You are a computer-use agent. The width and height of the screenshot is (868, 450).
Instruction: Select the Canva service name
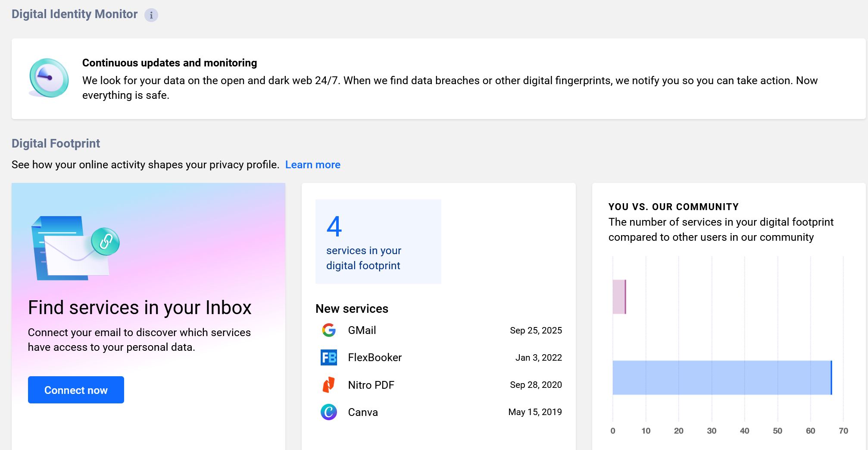tap(362, 412)
